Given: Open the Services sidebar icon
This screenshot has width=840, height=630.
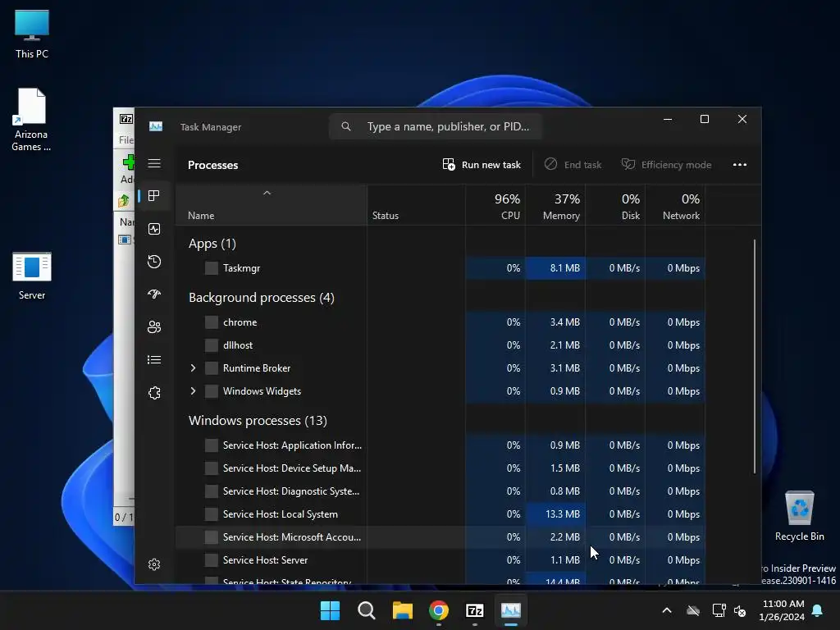Looking at the screenshot, I should tap(154, 393).
